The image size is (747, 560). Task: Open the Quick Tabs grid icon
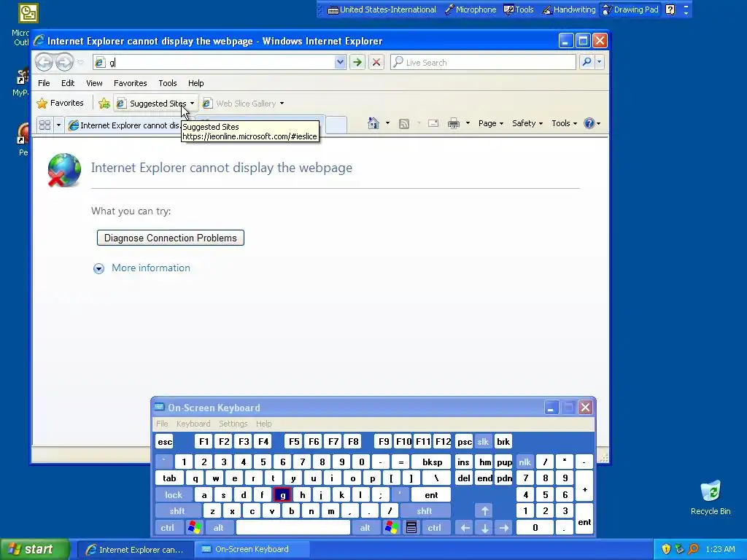coord(44,125)
